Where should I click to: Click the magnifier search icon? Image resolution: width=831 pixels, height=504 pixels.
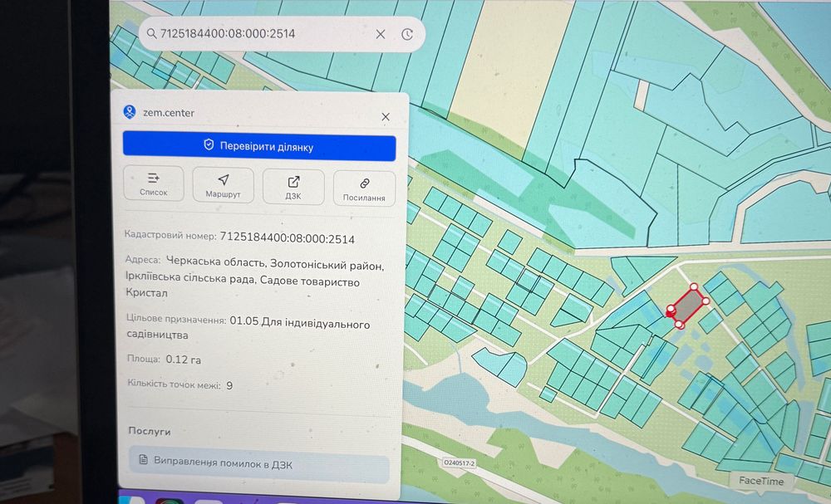point(151,33)
